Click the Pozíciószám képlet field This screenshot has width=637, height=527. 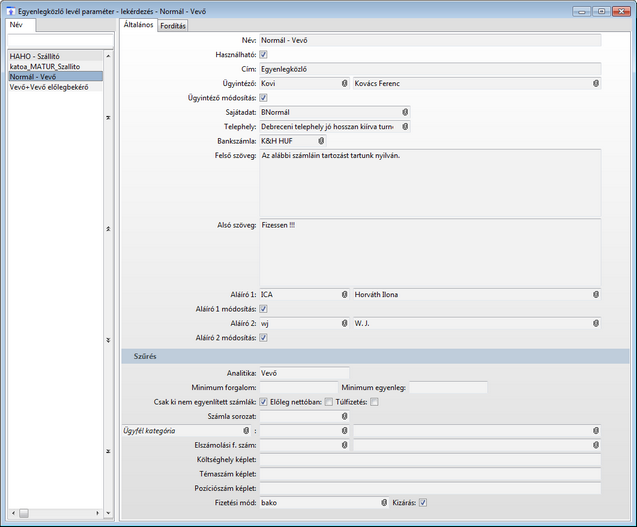[x=430, y=489]
